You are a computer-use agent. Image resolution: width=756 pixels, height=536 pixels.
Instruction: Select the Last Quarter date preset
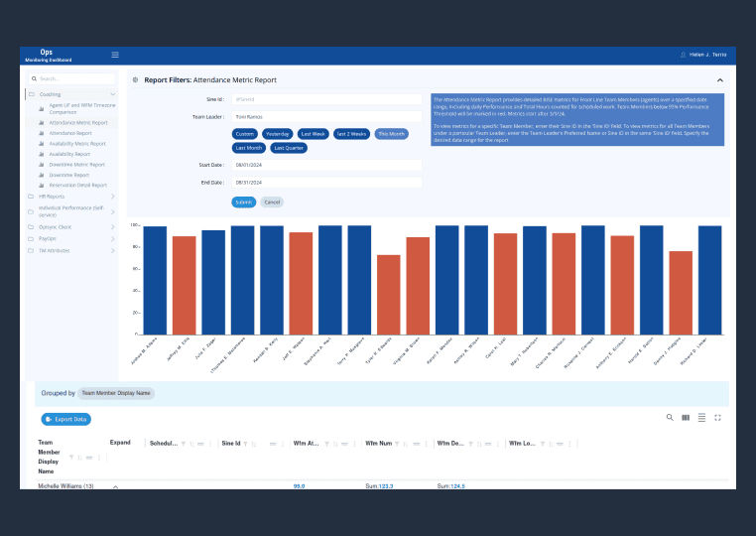[289, 148]
